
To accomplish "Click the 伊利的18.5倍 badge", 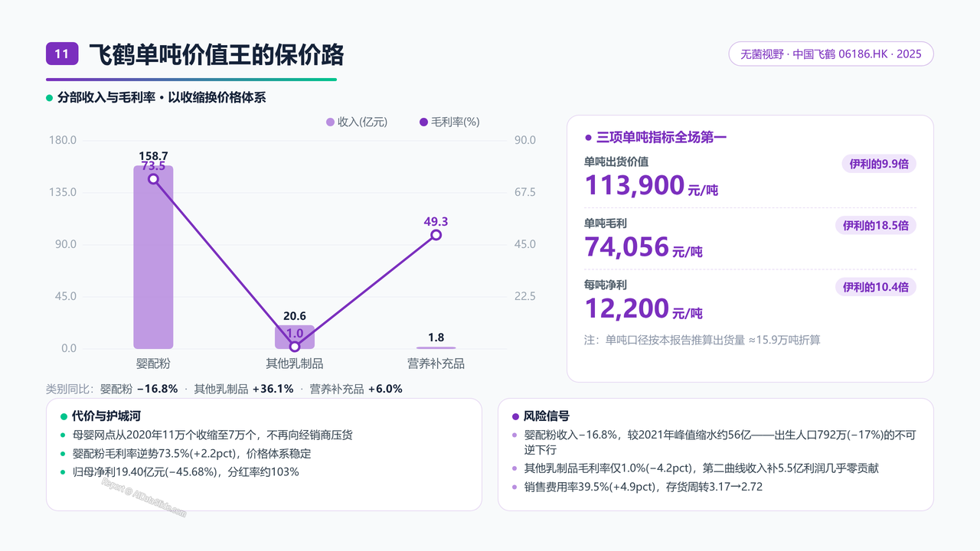I will point(876,225).
